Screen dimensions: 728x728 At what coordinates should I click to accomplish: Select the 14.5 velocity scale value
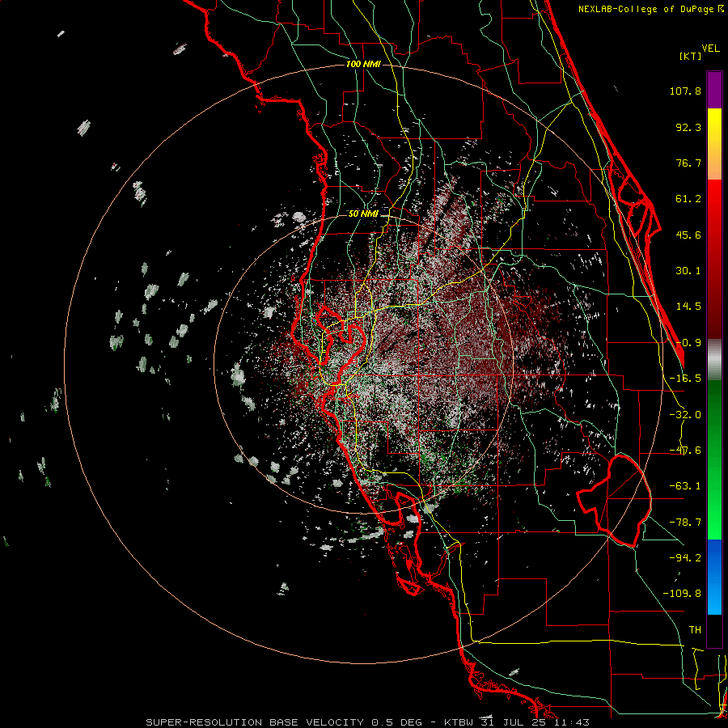click(688, 307)
